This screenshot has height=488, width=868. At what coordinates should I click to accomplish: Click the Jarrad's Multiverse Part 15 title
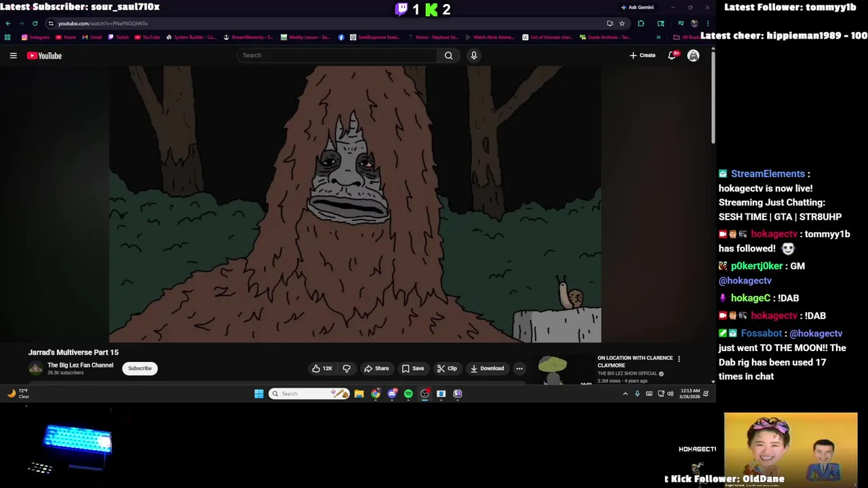[73, 352]
